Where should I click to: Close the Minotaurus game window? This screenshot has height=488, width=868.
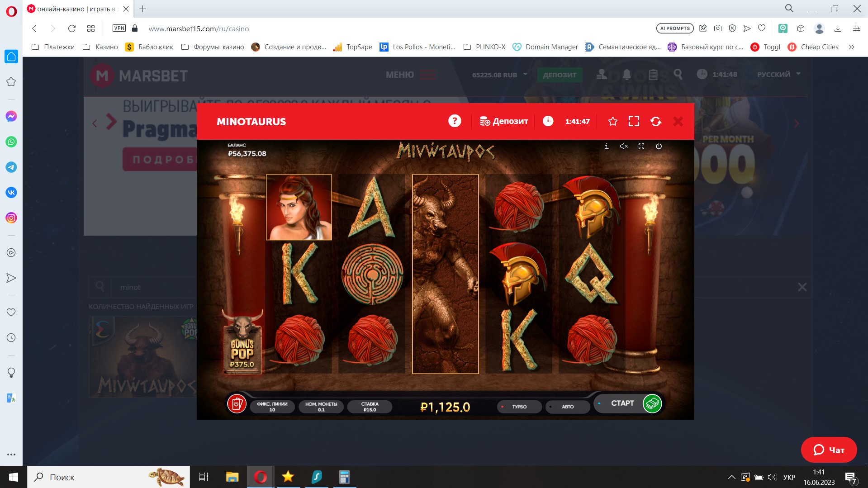click(678, 121)
